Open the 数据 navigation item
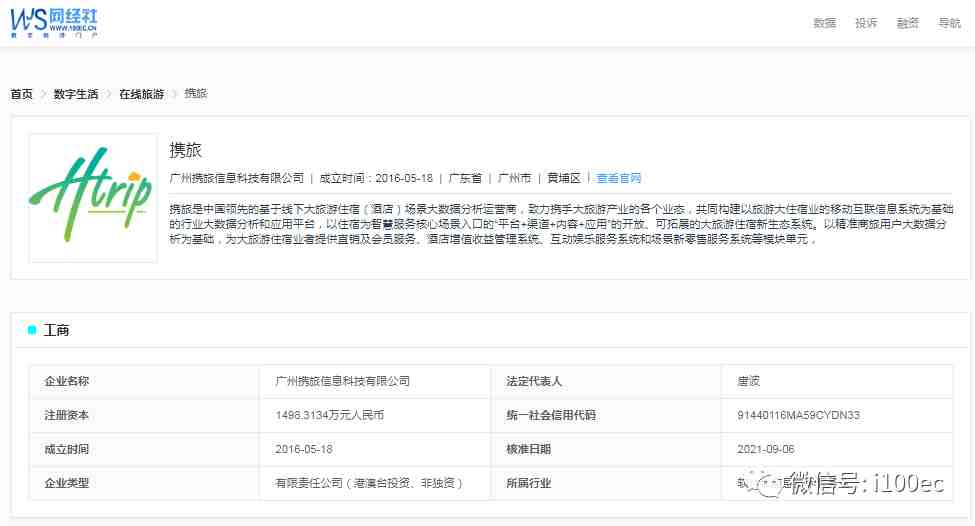Screen dimensions: 975x526 tap(825, 23)
